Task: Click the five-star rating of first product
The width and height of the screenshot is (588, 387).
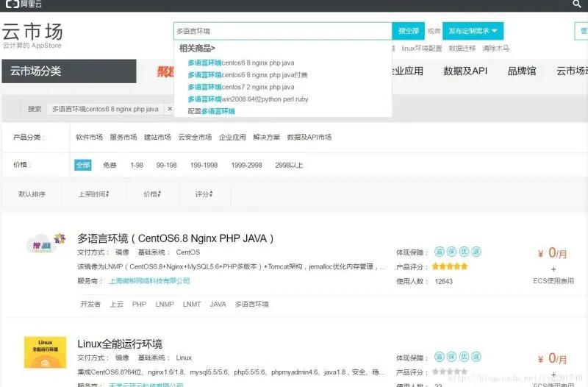Action: click(450, 266)
